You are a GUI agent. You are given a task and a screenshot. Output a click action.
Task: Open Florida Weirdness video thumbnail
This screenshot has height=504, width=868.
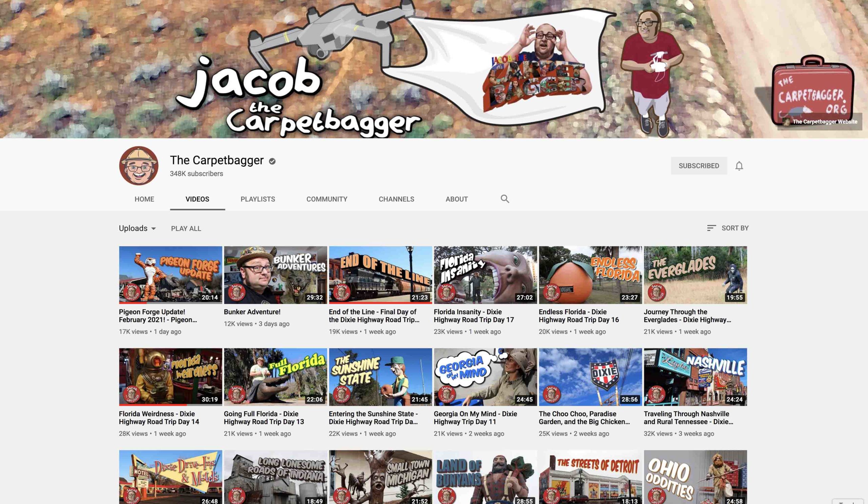tap(171, 377)
